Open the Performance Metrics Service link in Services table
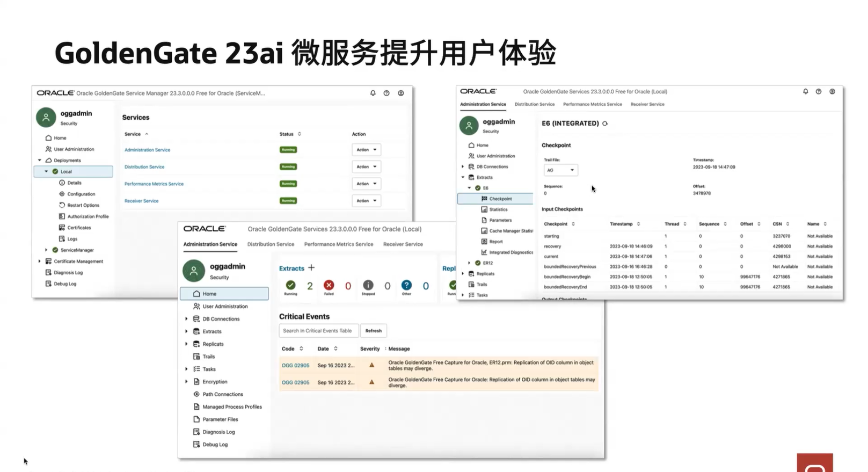The width and height of the screenshot is (868, 472). 154,184
